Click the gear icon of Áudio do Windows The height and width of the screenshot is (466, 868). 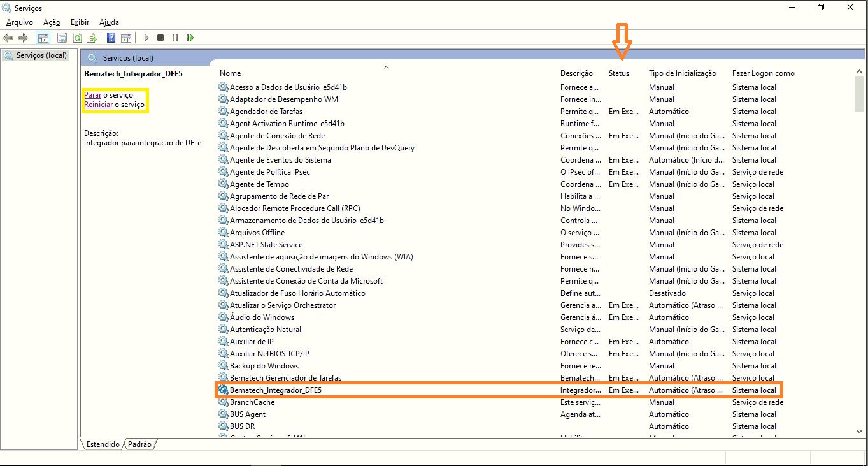click(223, 317)
